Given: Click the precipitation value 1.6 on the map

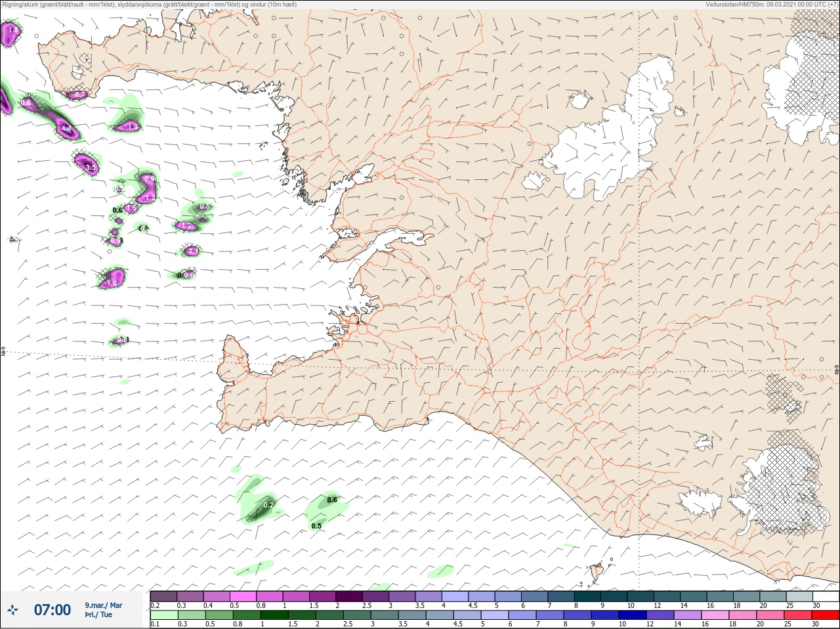Looking at the screenshot, I should (x=112, y=283).
